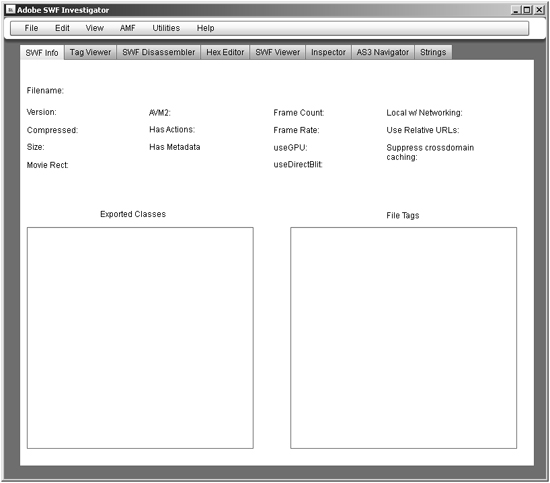Image resolution: width=550 pixels, height=483 pixels.
Task: Click the Frame Rate label
Action: (296, 130)
